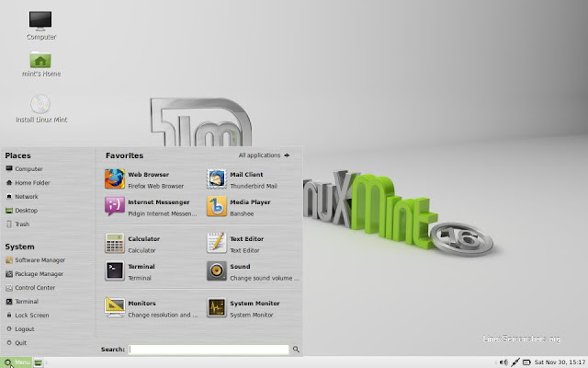Viewport: 588px width, 368px height.
Task: Launch Terminal from the Favorites grid
Action: pos(150,272)
